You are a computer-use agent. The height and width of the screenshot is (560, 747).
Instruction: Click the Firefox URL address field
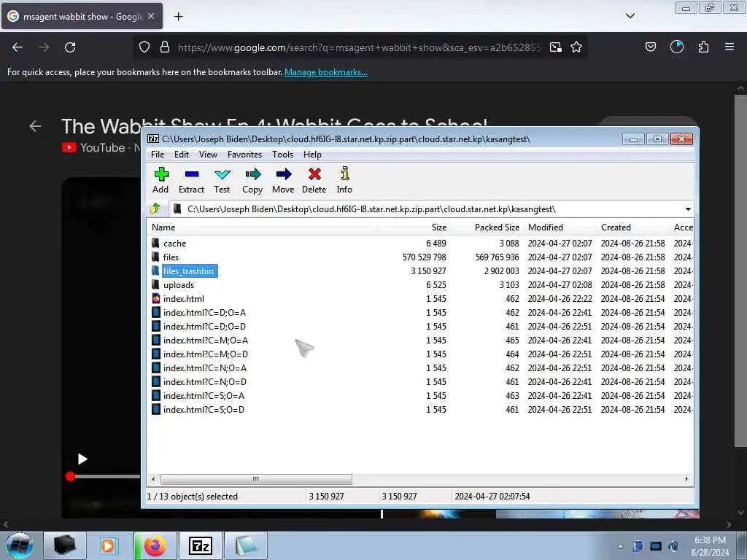360,47
